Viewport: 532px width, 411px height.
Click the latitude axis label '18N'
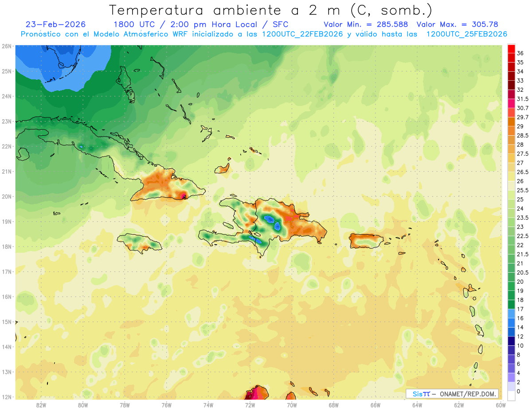[x=7, y=247]
